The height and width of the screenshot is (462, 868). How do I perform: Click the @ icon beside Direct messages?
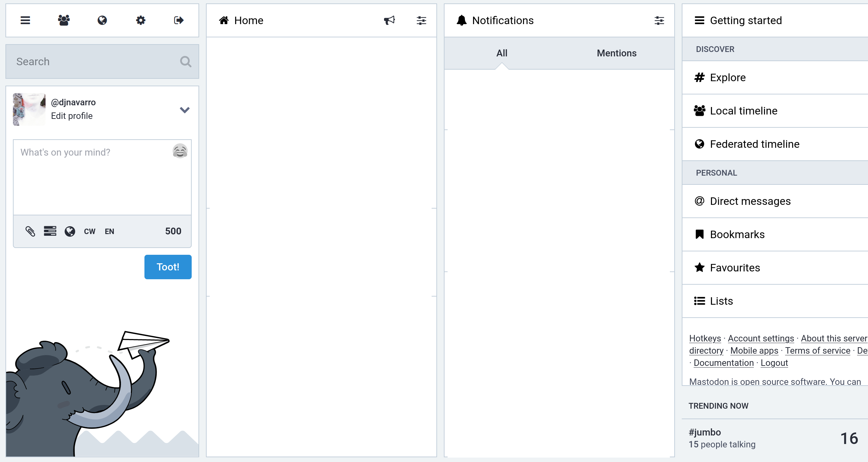pos(699,201)
